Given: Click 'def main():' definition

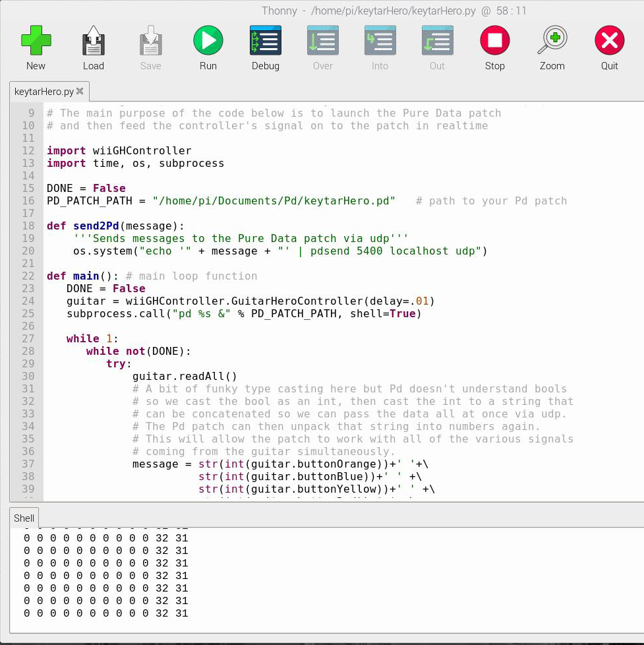Looking at the screenshot, I should 82,276.
